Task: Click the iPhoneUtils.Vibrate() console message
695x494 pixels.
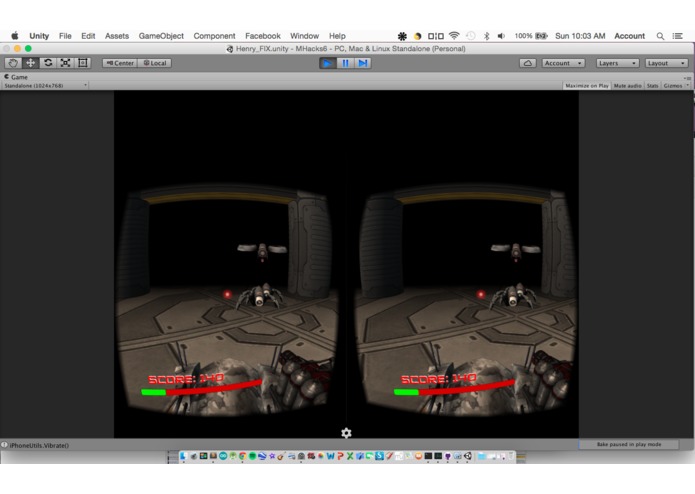Action: point(39,445)
